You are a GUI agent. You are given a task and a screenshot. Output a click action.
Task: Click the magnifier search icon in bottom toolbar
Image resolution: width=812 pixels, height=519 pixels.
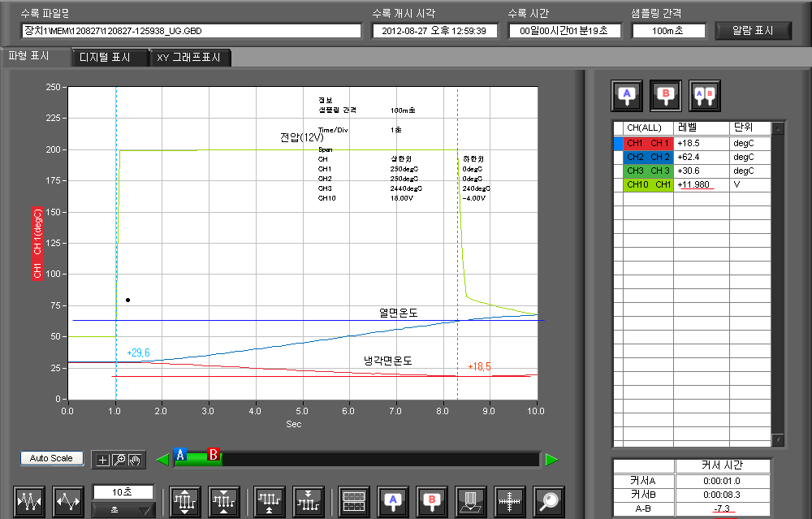[549, 501]
